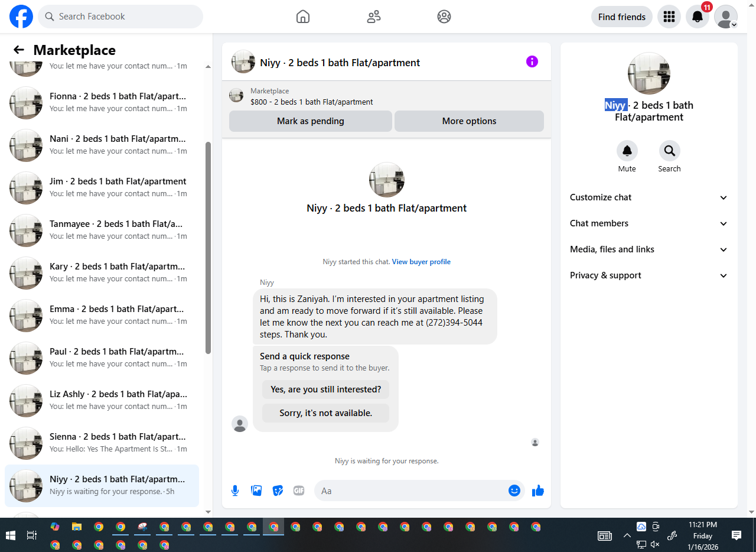The height and width of the screenshot is (552, 756).
Task: Open View buyer profile link
Action: point(421,262)
